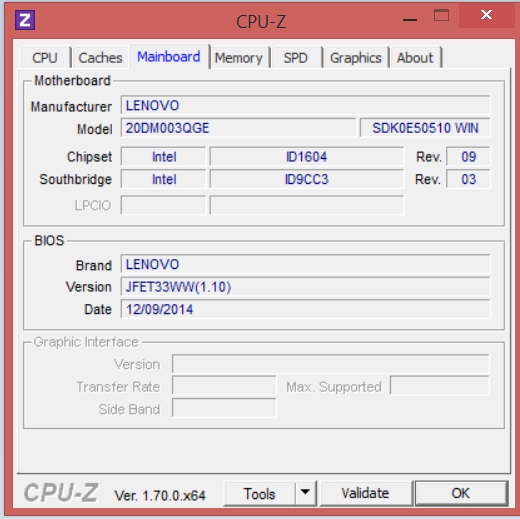This screenshot has height=519, width=520.
Task: Click the empty Side Band field
Action: coord(224,408)
